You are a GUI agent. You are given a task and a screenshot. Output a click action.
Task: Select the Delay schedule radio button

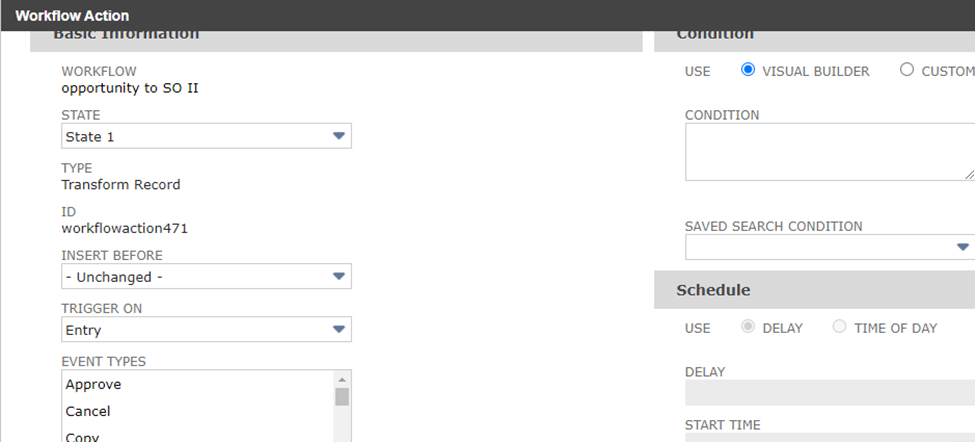[748, 327]
